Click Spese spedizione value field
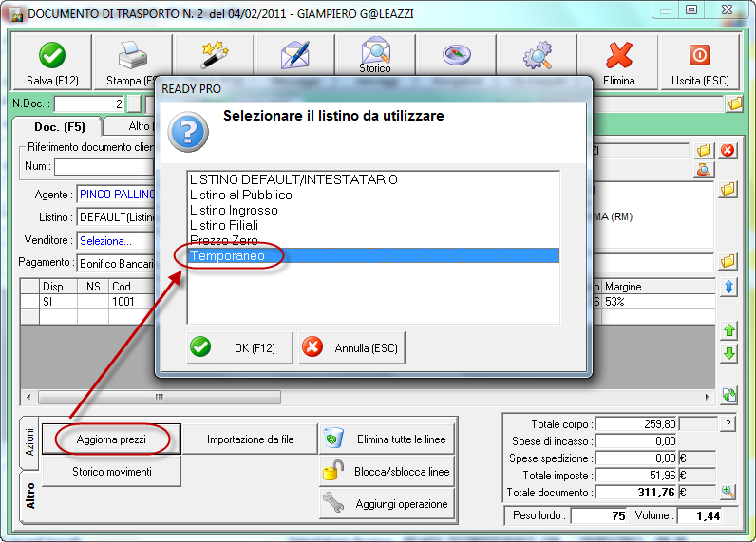The width and height of the screenshot is (756, 542). coord(636,458)
